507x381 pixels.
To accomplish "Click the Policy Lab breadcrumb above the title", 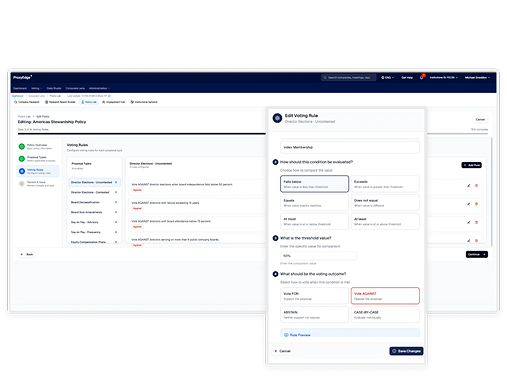I will click(24, 117).
